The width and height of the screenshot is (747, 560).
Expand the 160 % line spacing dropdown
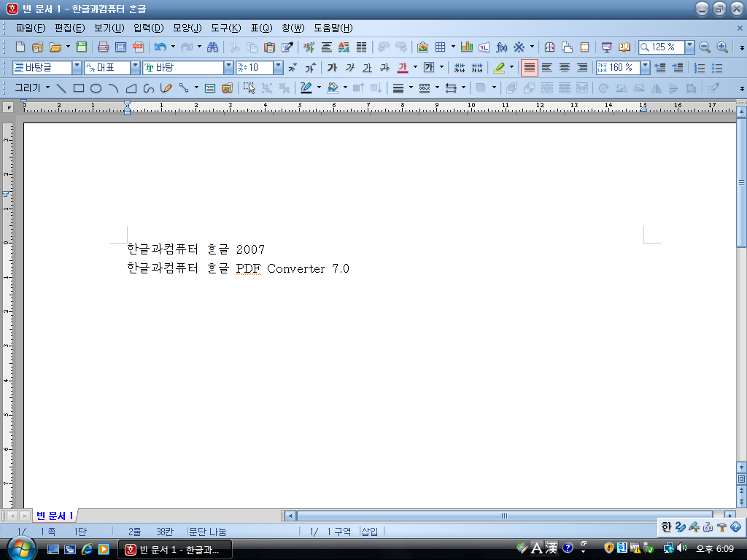tap(645, 68)
